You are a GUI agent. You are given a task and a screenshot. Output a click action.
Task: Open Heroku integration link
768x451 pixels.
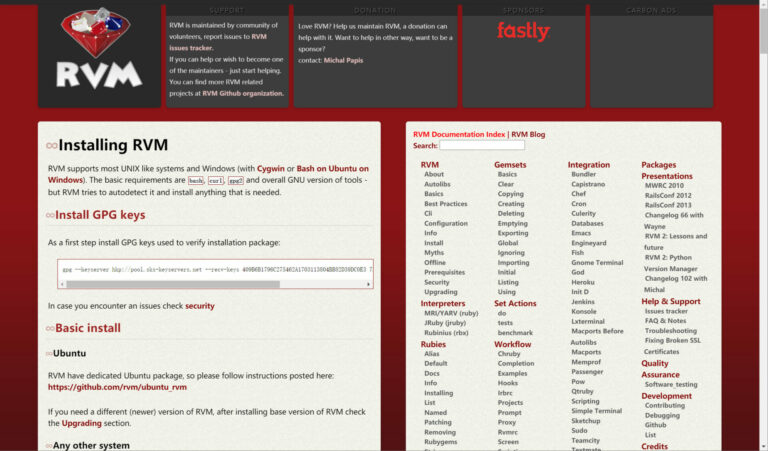click(x=583, y=282)
